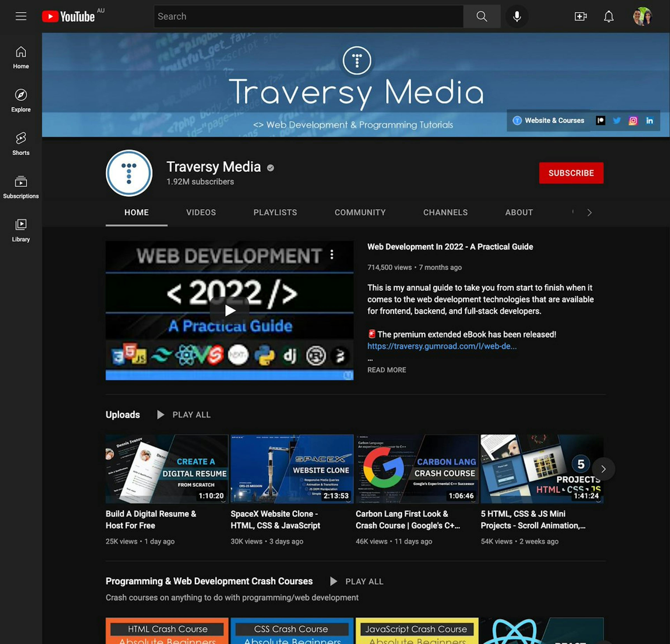
Task: Switch to the CHANNELS tab
Action: pos(445,212)
